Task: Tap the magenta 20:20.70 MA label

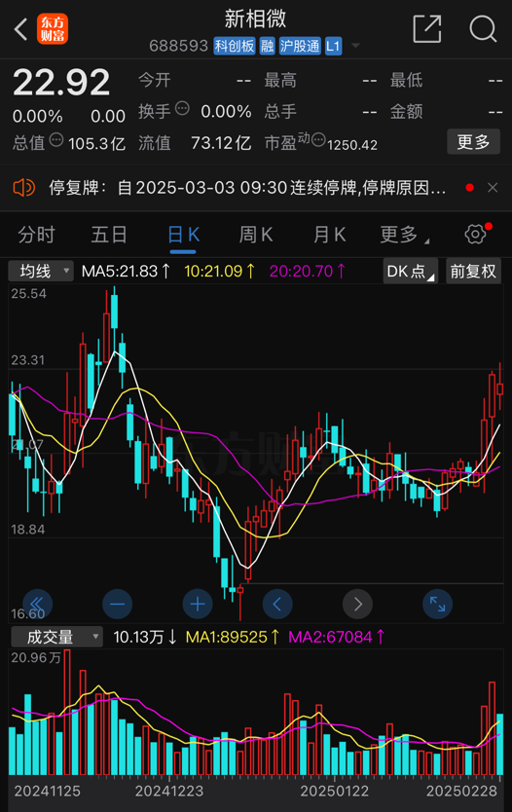Action: [308, 271]
